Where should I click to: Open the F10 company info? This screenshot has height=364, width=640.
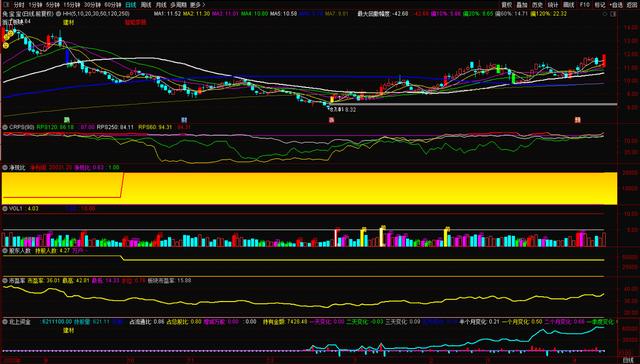[584, 5]
